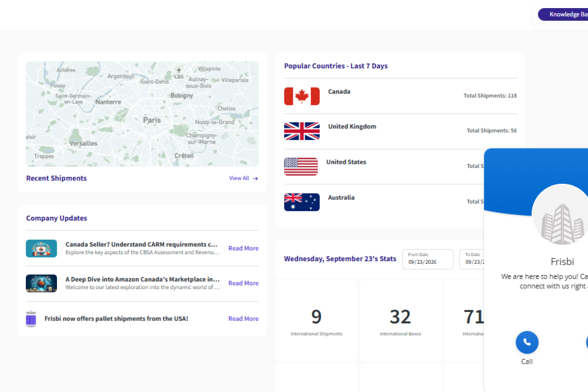Open the Amazon Canada Marketplace article thumbnail
Image resolution: width=588 pixels, height=392 pixels.
click(x=42, y=283)
